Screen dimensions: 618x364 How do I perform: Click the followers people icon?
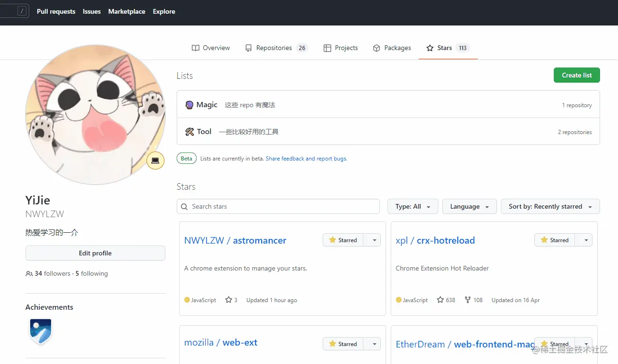(29, 274)
